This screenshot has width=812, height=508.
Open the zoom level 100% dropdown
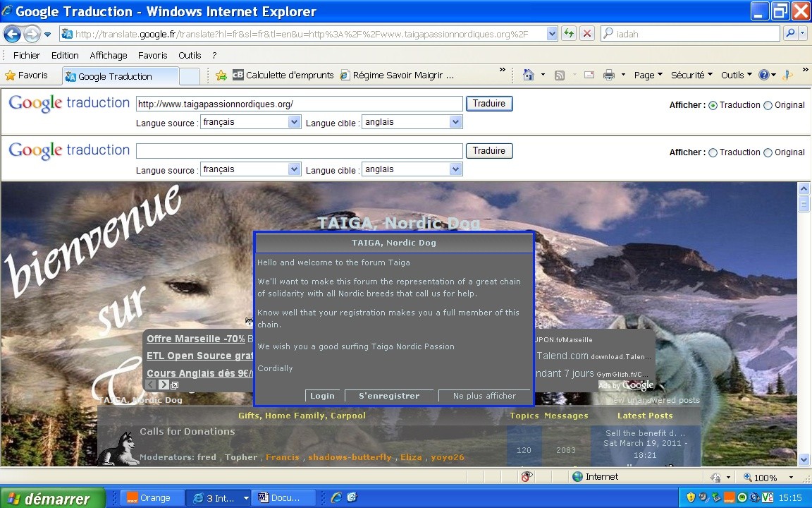pos(791,478)
